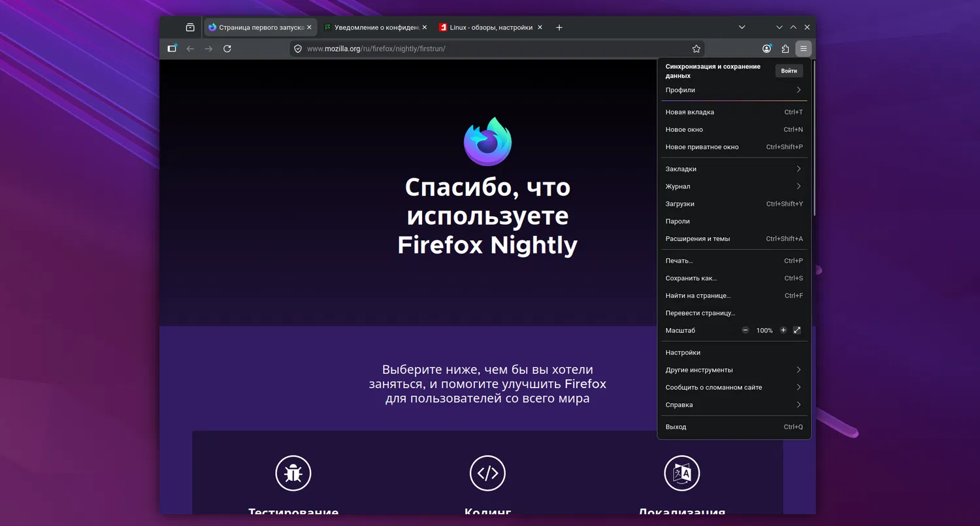The width and height of the screenshot is (980, 526).
Task: Click the code brackets icon for Кодинг
Action: (488, 473)
